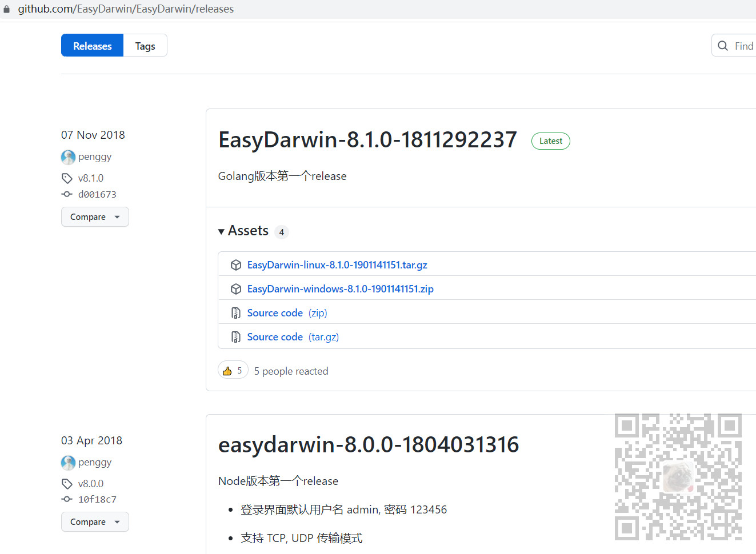The image size is (756, 554).
Task: Open the Compare dropdown for v8.0.0
Action: (95, 522)
